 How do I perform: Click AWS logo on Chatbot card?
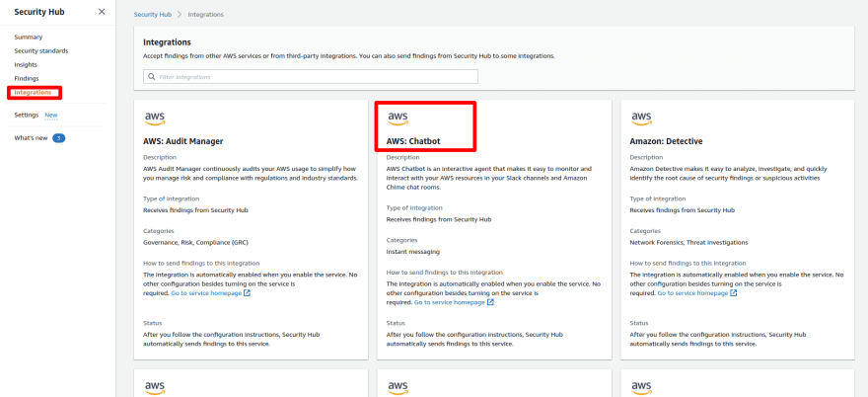click(x=398, y=119)
